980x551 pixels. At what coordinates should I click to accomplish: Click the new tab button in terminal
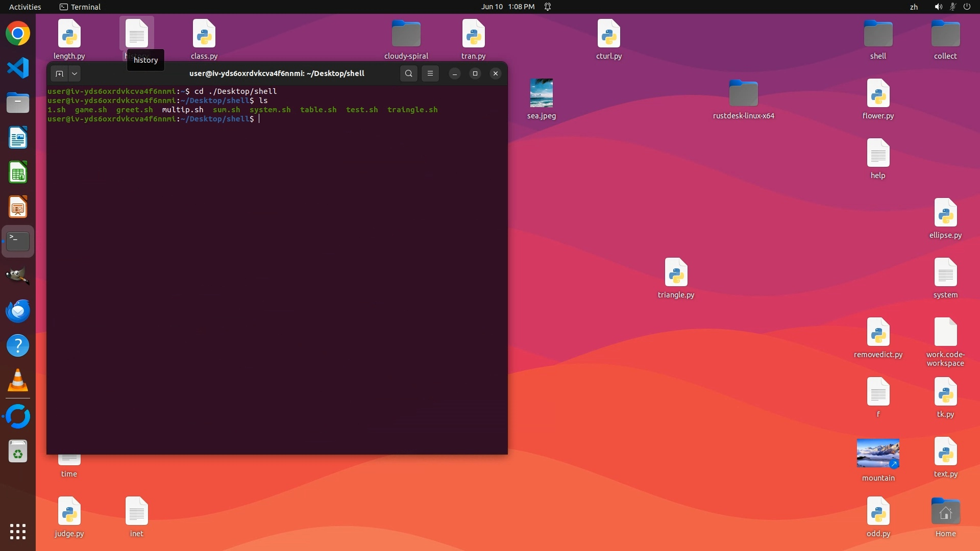pyautogui.click(x=59, y=73)
